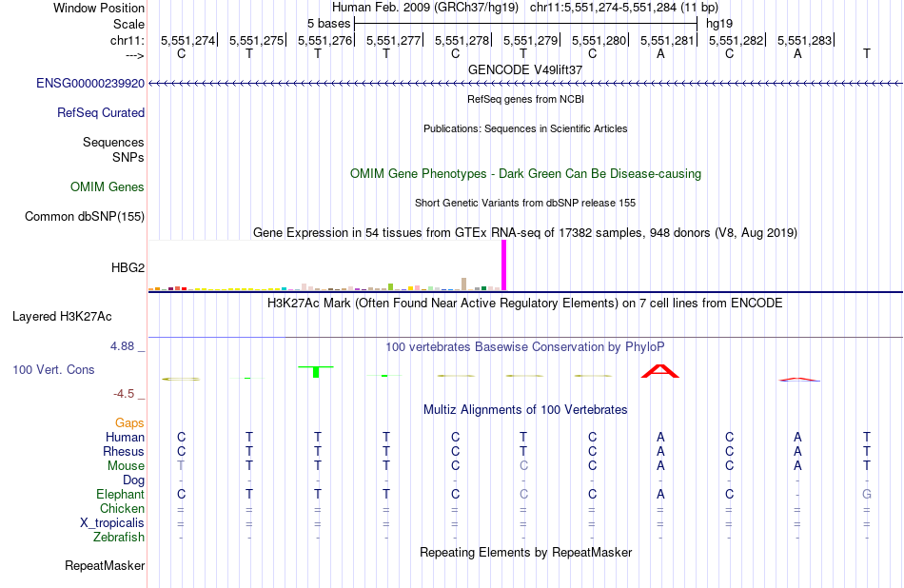Click the faded C in Elephant row
Viewport: 904px width, 588px height.
523,494
